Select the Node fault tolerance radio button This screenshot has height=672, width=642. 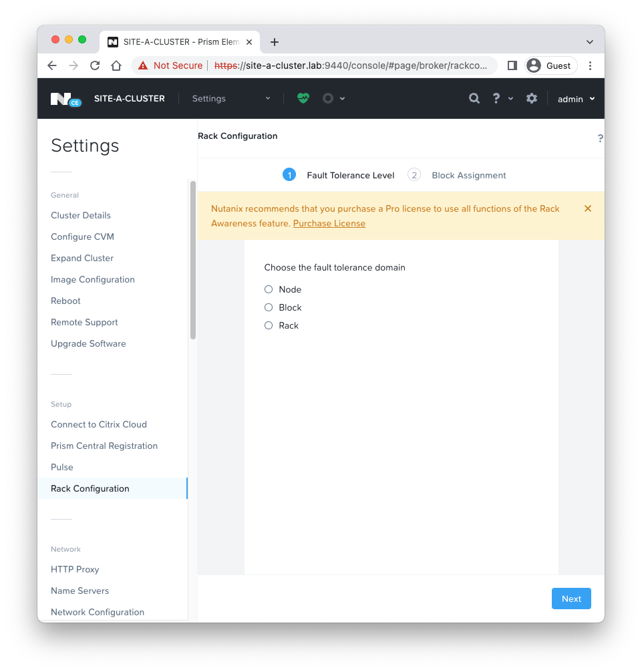[x=269, y=289]
